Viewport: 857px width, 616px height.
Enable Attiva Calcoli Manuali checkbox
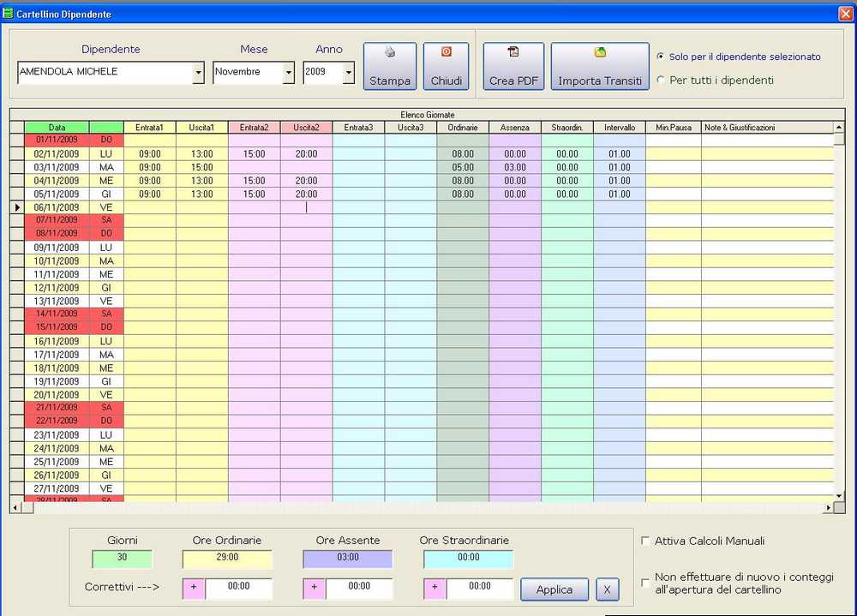[x=645, y=541]
